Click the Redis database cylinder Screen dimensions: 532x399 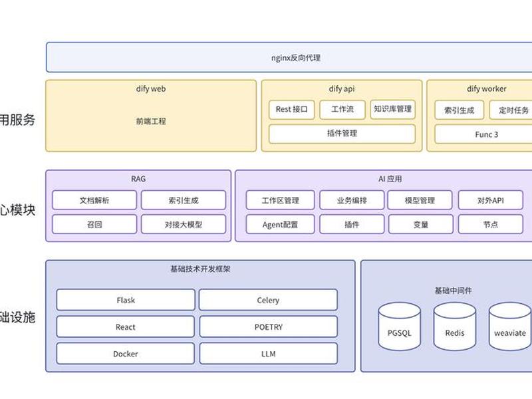(x=455, y=327)
